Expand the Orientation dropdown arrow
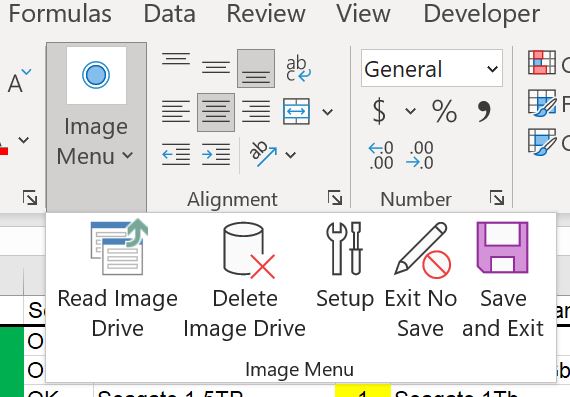The width and height of the screenshot is (570, 397). tap(290, 155)
